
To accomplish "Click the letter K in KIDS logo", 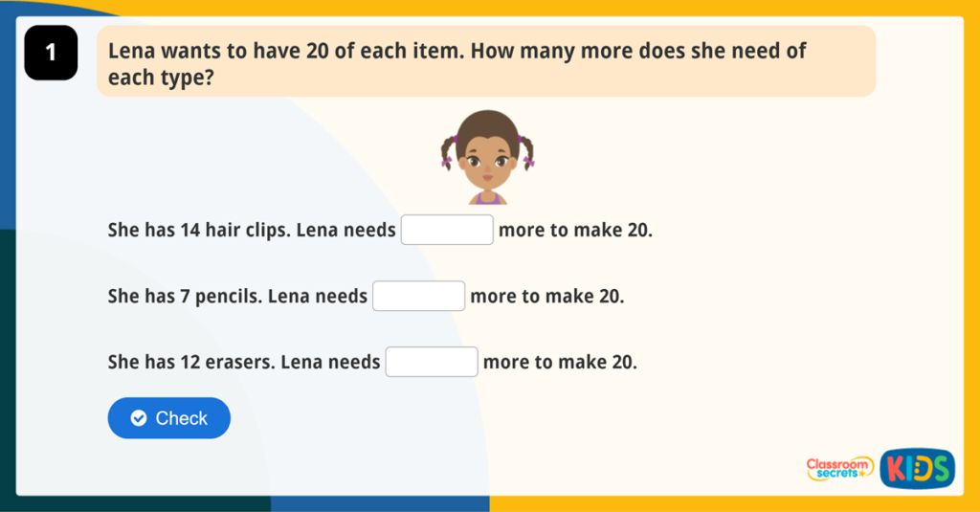I will coord(896,468).
